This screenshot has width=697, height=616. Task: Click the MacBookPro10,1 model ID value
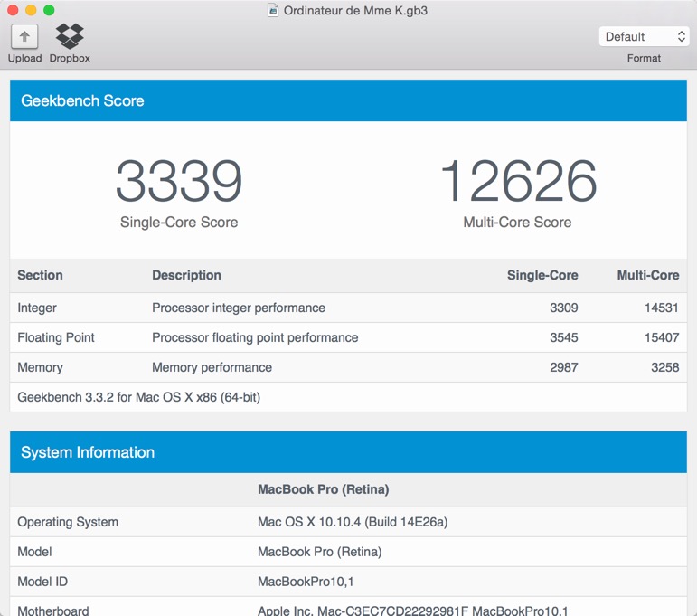click(x=306, y=582)
